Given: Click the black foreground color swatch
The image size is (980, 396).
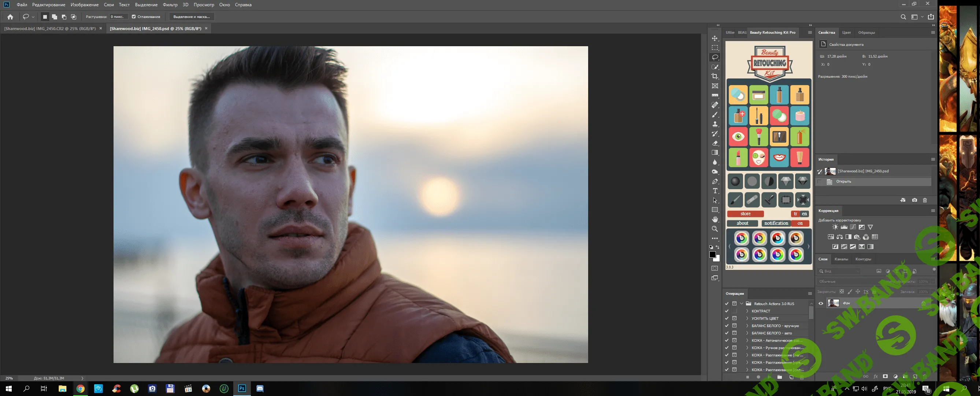Looking at the screenshot, I should [712, 254].
